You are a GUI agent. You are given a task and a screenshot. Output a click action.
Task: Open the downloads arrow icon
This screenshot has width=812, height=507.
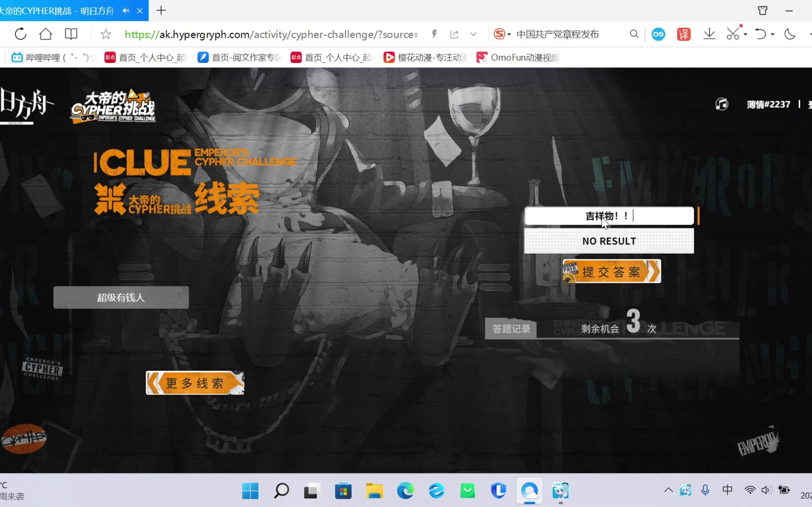tap(709, 34)
